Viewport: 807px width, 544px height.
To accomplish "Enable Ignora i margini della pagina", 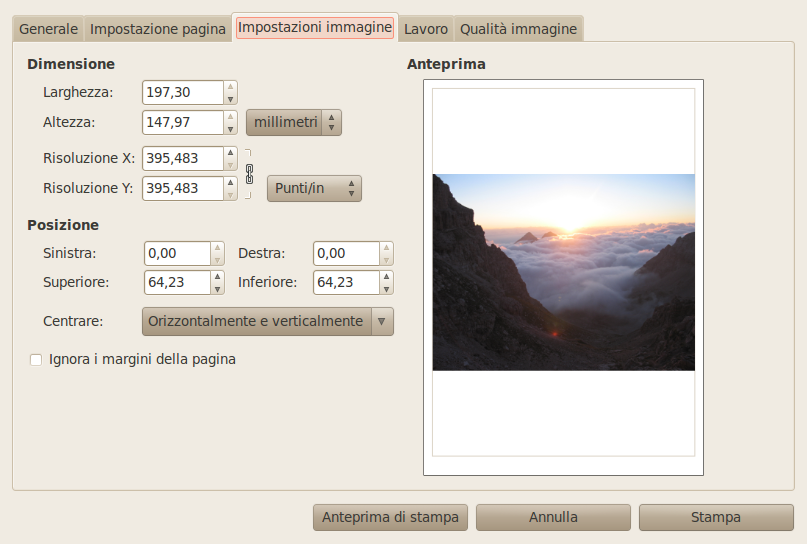I will point(36,359).
